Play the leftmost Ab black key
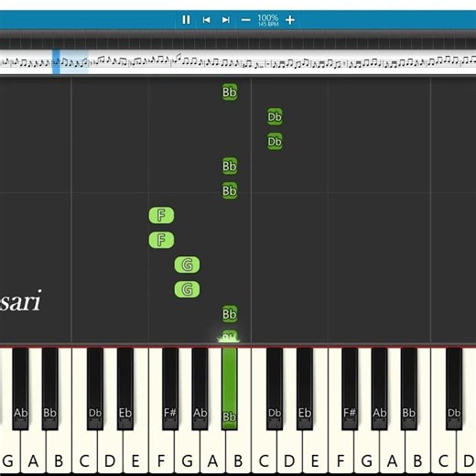 pos(20,389)
